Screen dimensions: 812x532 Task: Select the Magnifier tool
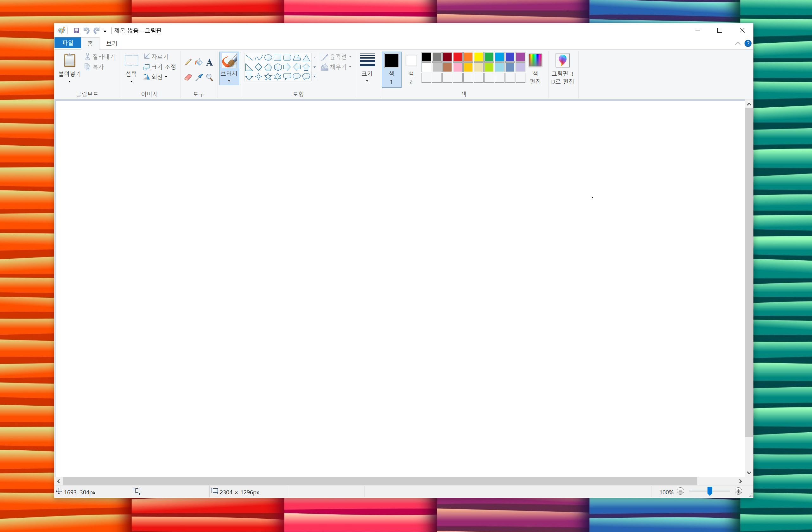tap(209, 78)
